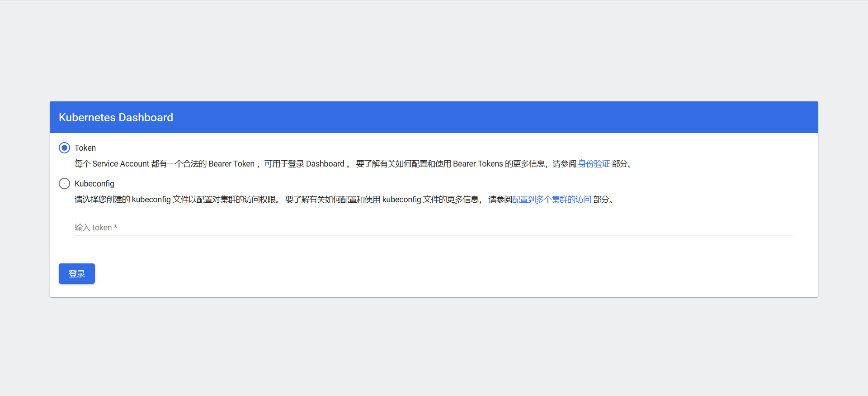Open the 身份验证 link
The height and width of the screenshot is (396, 868).
tap(594, 164)
